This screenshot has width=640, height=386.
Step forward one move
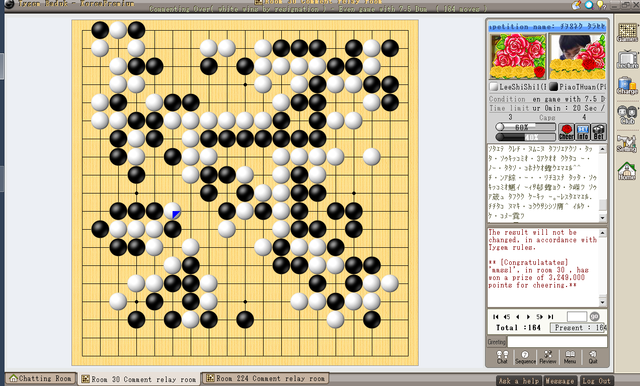528,317
